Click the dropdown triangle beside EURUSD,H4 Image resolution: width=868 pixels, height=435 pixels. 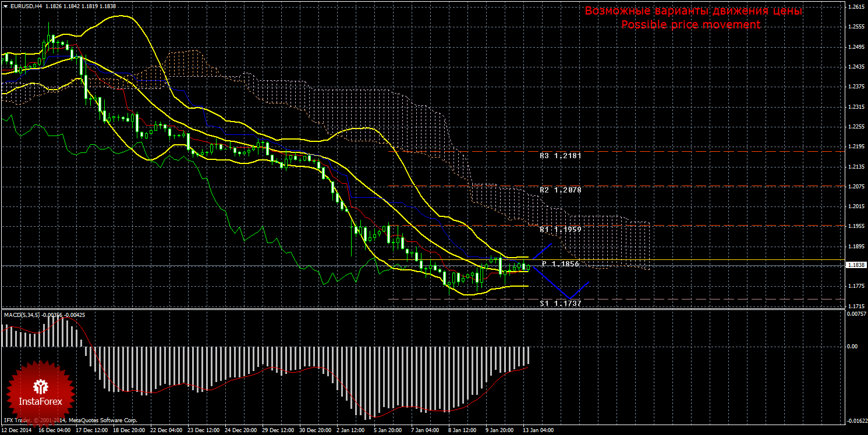point(5,6)
